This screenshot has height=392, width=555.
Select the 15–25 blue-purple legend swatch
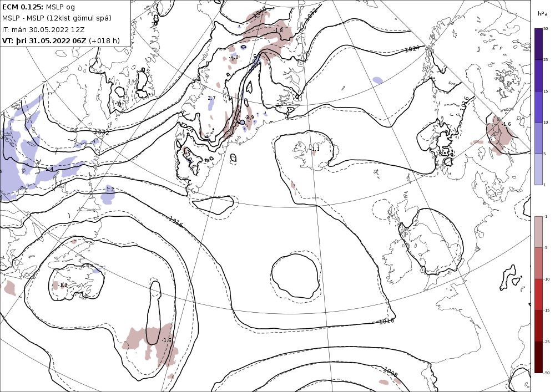pos(538,75)
